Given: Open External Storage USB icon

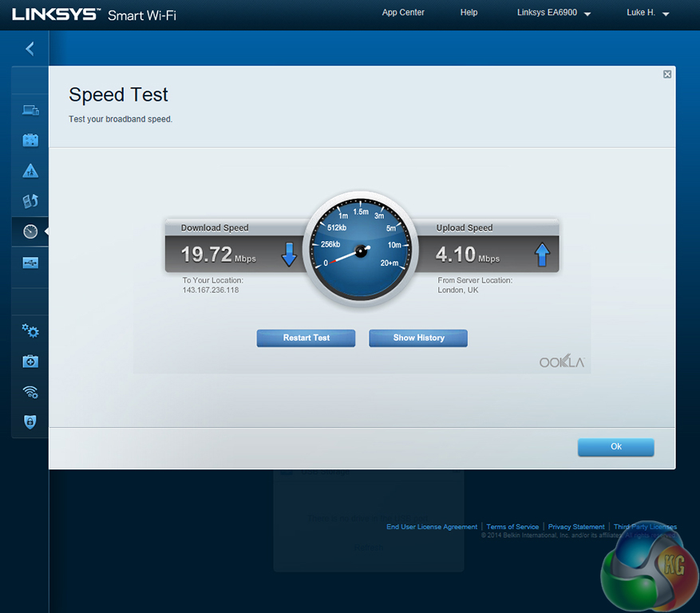Looking at the screenshot, I should click(x=30, y=263).
